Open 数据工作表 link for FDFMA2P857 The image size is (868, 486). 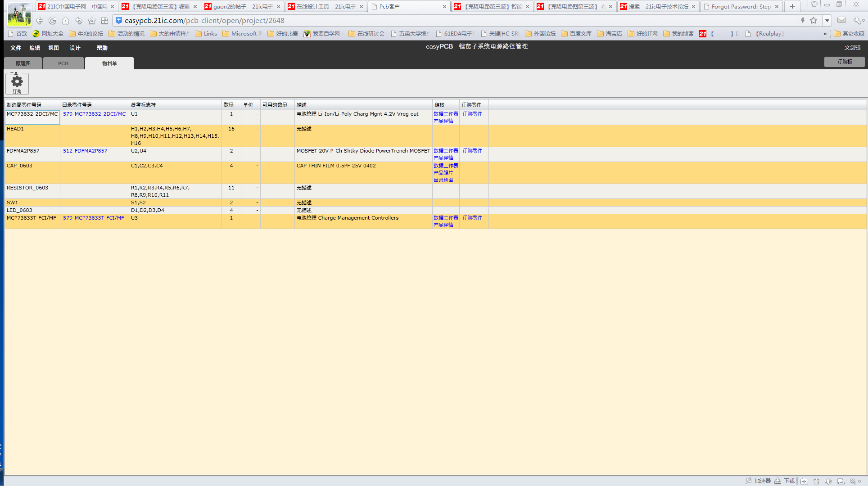[446, 151]
